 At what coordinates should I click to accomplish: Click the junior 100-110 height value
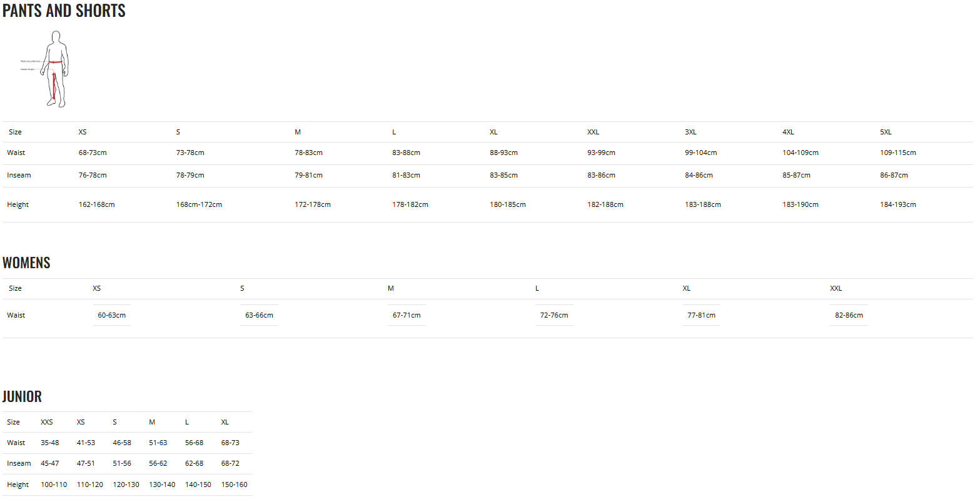click(x=54, y=484)
